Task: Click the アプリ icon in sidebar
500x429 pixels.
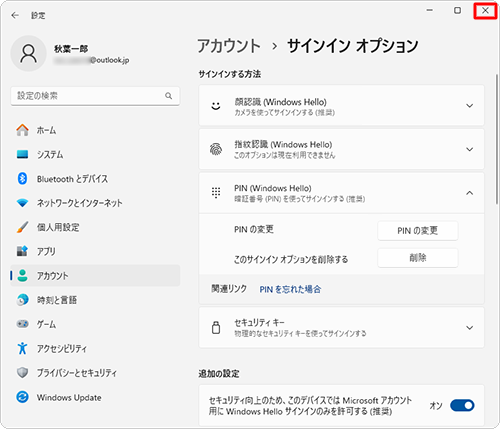Action: coord(22,251)
